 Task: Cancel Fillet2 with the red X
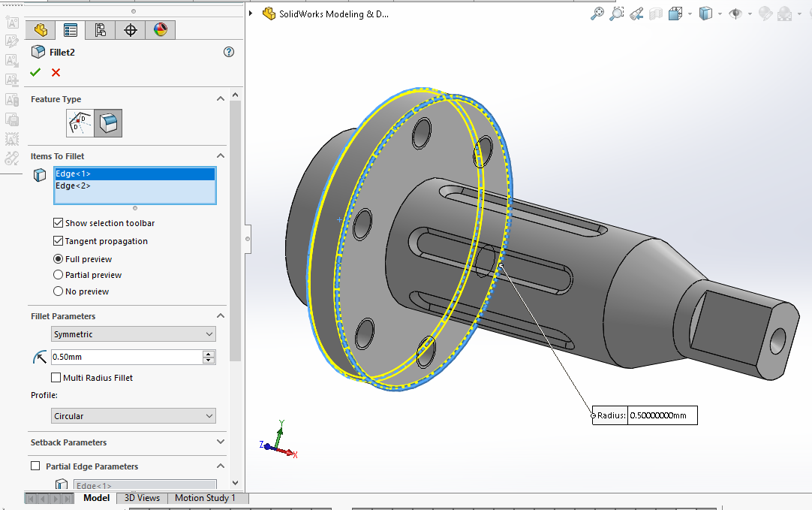(56, 72)
